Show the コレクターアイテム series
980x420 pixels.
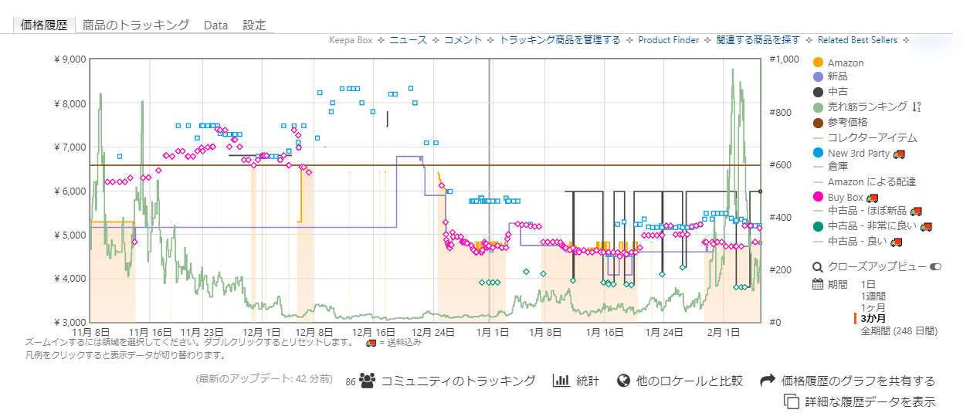point(872,138)
